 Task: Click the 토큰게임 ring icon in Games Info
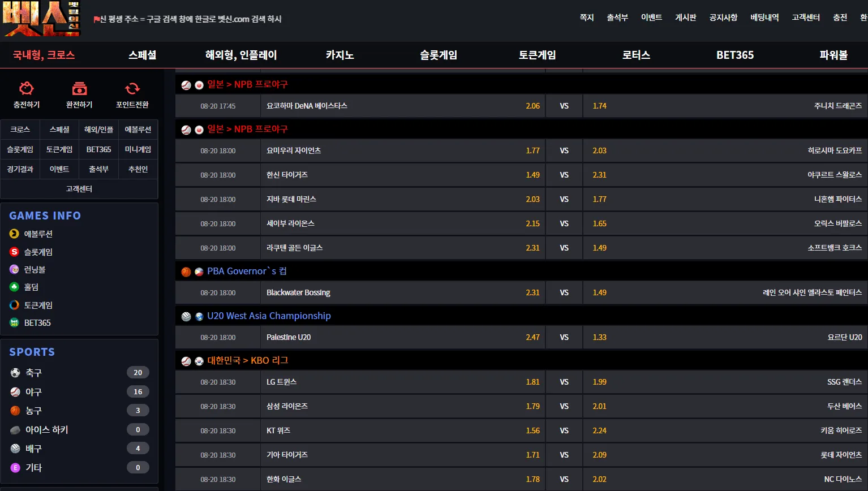[x=15, y=305]
